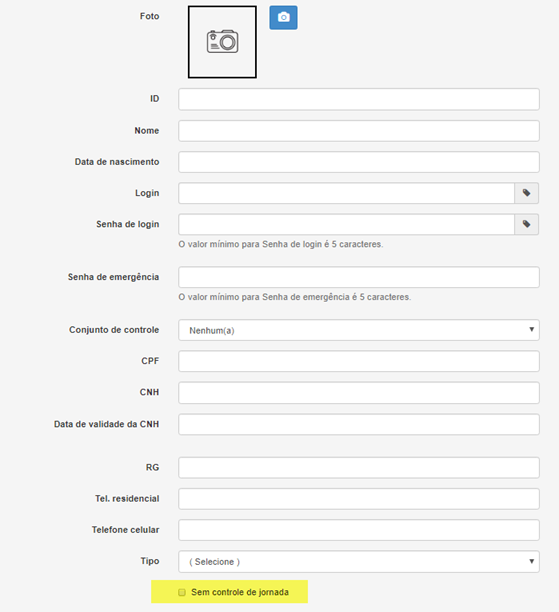The image size is (559, 612).
Task: Select the CPF input field
Action: (x=359, y=361)
